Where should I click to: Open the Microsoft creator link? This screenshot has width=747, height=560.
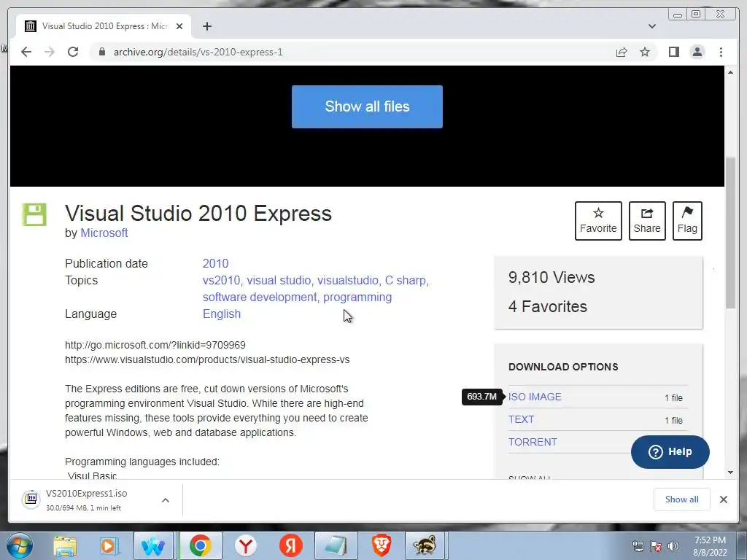pos(104,233)
